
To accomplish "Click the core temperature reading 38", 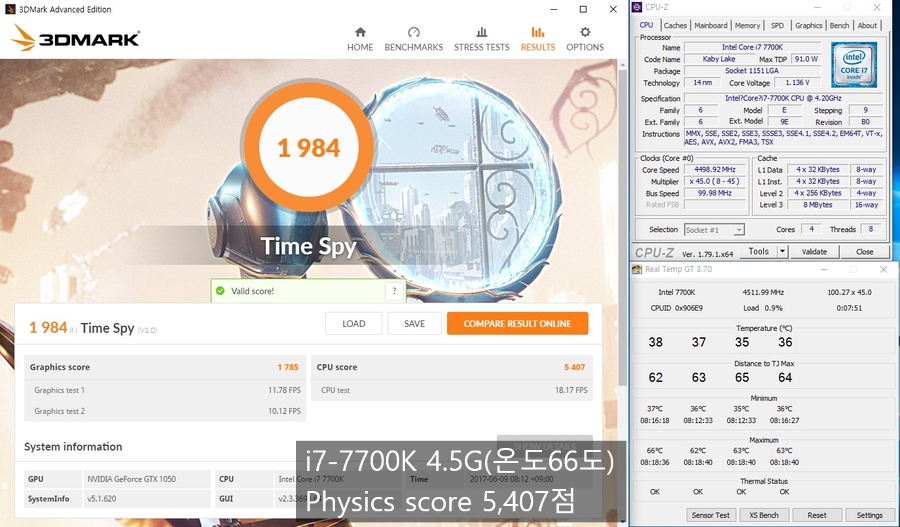I will click(x=655, y=342).
